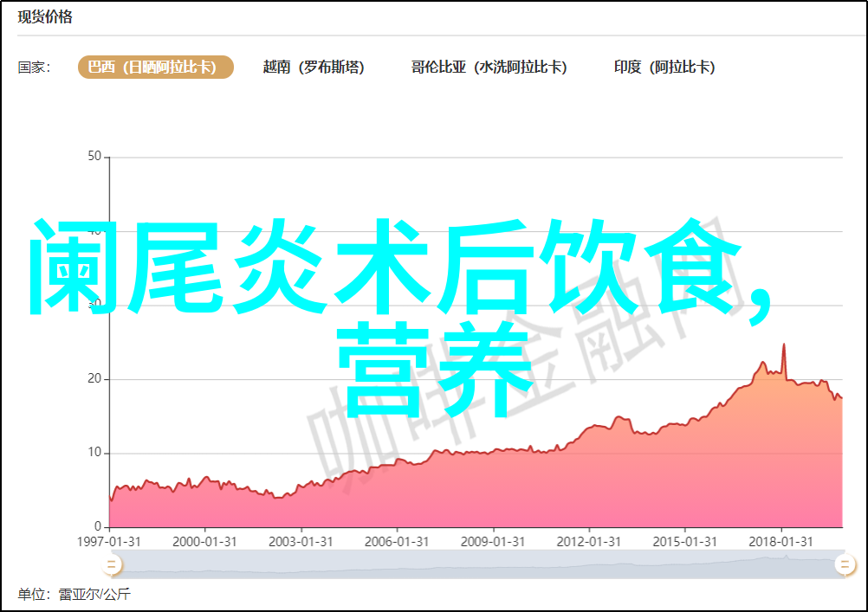Click the 2009-01-31 x-axis date label

[x=494, y=541]
